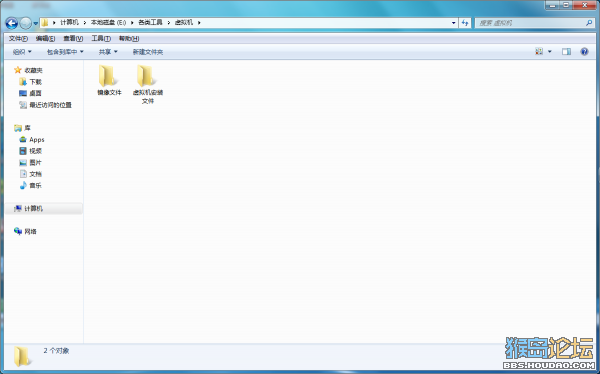Select the 库 libraries item
600x374 pixels.
click(x=22, y=128)
